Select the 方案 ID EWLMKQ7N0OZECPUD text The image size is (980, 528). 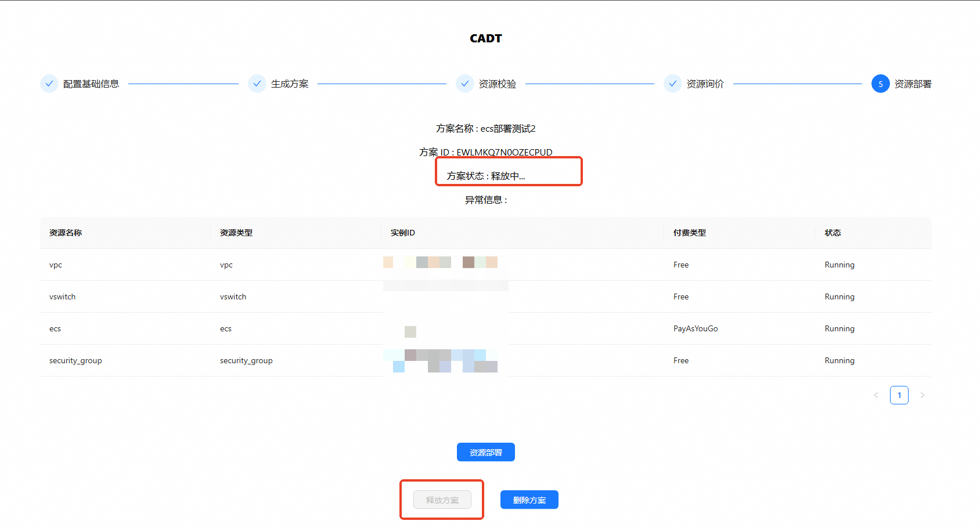(x=486, y=152)
